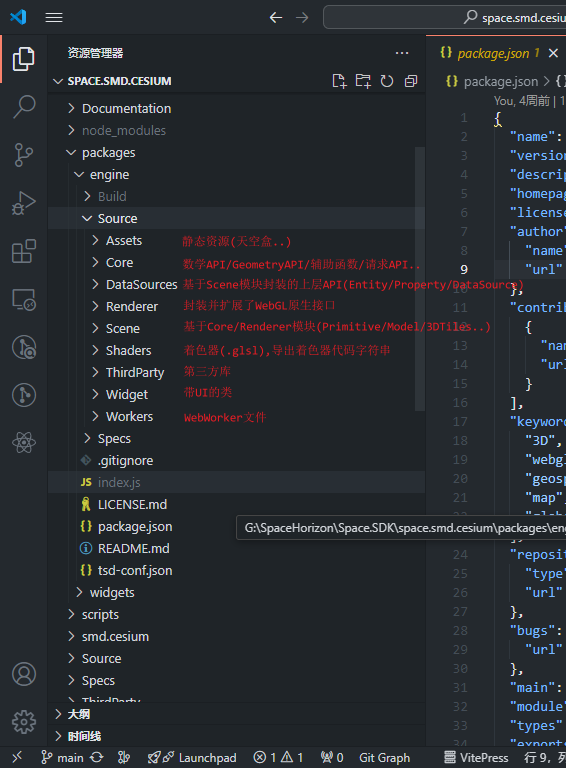Open the Manage settings gear
The width and height of the screenshot is (566, 768).
click(24, 722)
